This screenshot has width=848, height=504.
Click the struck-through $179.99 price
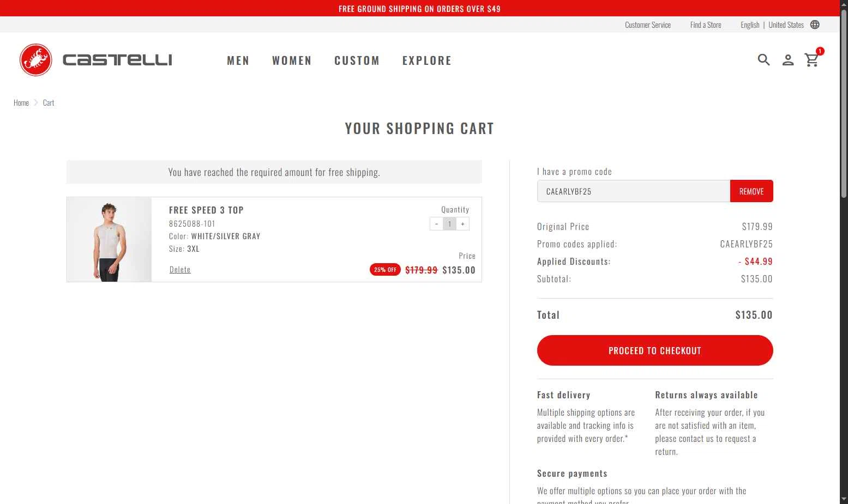tap(422, 270)
